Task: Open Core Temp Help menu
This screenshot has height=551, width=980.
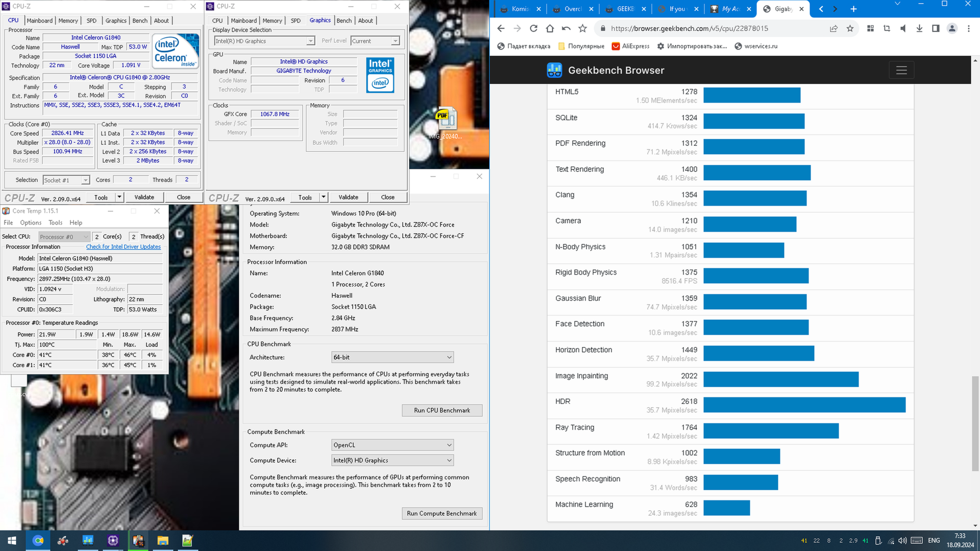Action: [x=76, y=222]
